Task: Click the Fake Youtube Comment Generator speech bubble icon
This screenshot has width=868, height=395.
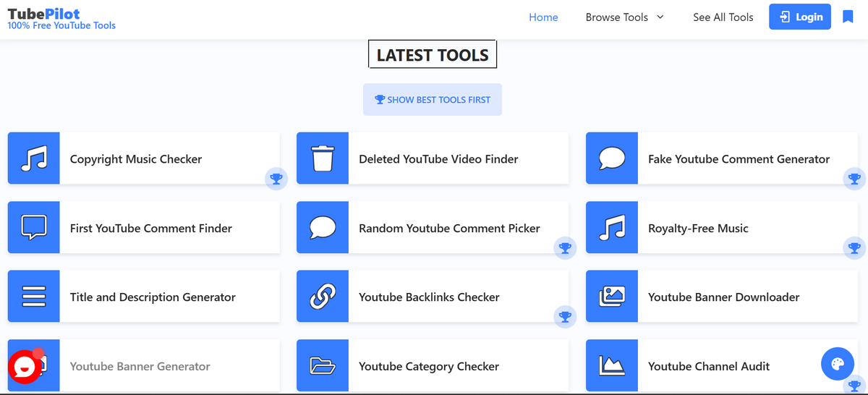Action: [612, 158]
